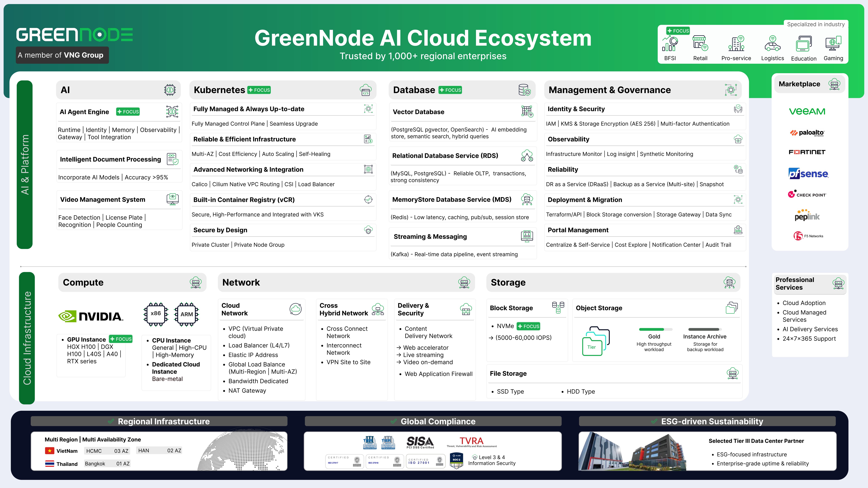Click the Pro-service buildings icon
This screenshot has height=488, width=868.
click(736, 43)
